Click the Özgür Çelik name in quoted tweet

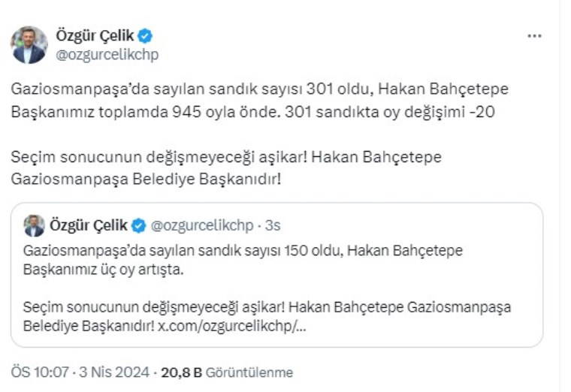[x=89, y=225]
